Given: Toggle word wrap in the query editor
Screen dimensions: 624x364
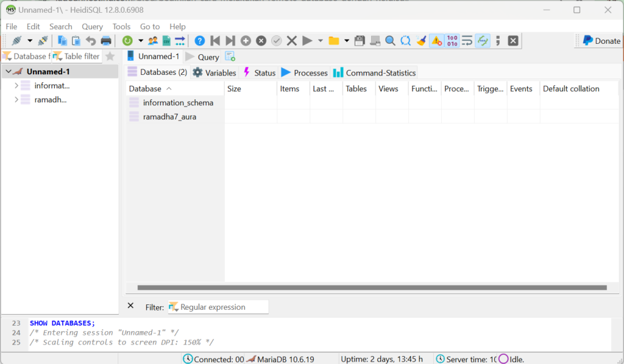Looking at the screenshot, I should [x=466, y=40].
